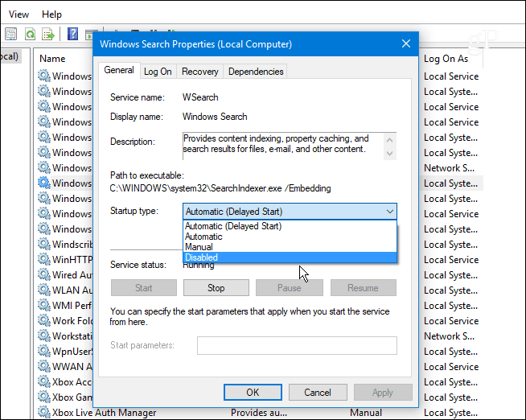Open the Startup type combo box
Screen dimensions: 526x420
click(290, 212)
